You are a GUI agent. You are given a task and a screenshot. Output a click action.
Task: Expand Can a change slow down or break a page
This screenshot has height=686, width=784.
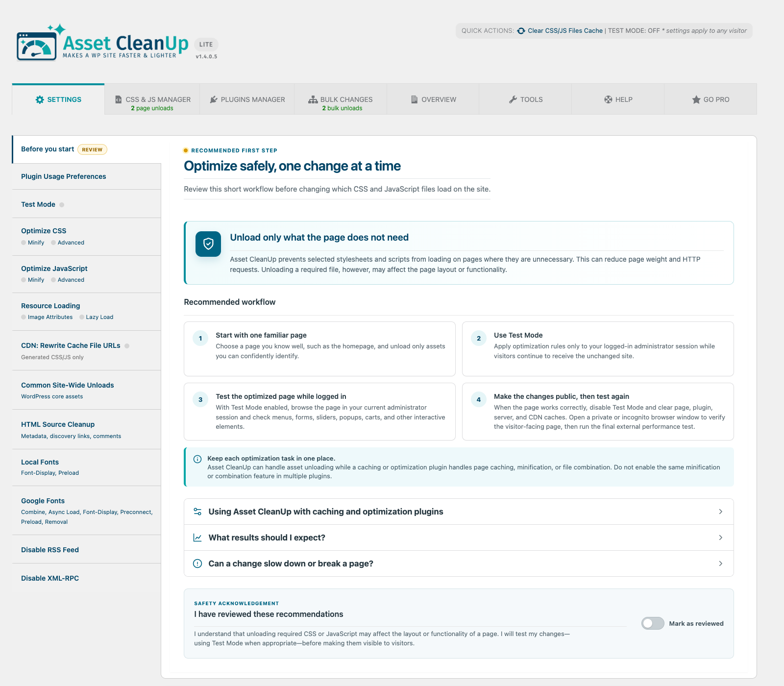click(x=459, y=563)
